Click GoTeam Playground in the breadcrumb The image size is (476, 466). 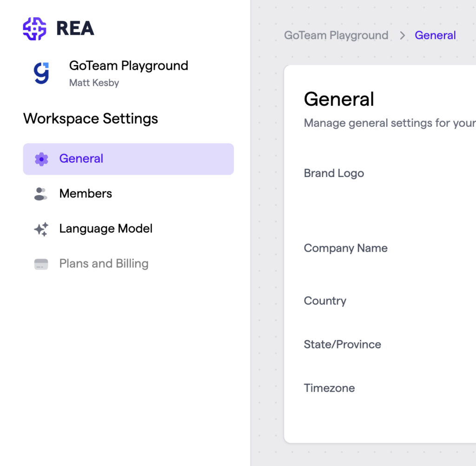[336, 35]
